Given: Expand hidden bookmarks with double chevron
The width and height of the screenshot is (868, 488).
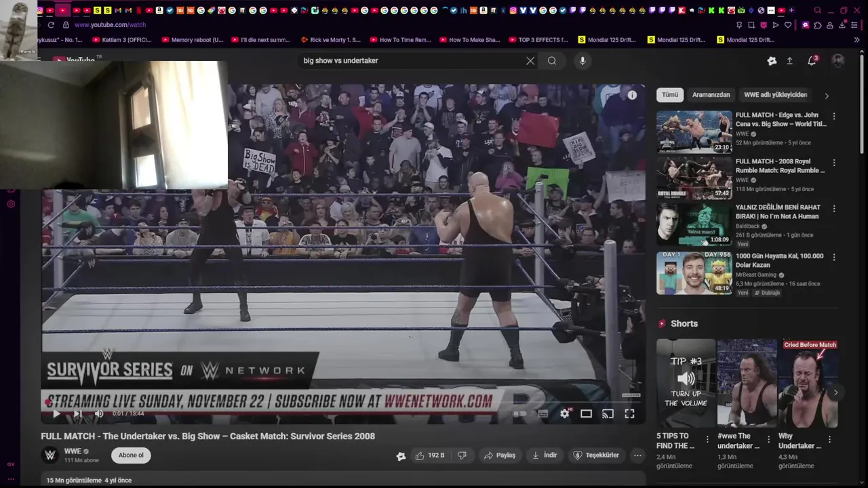Looking at the screenshot, I should coord(857,40).
